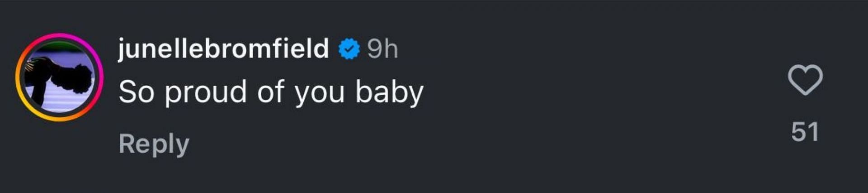868x193 pixels.
Task: Open the likes list showing 51
Action: pos(805,132)
